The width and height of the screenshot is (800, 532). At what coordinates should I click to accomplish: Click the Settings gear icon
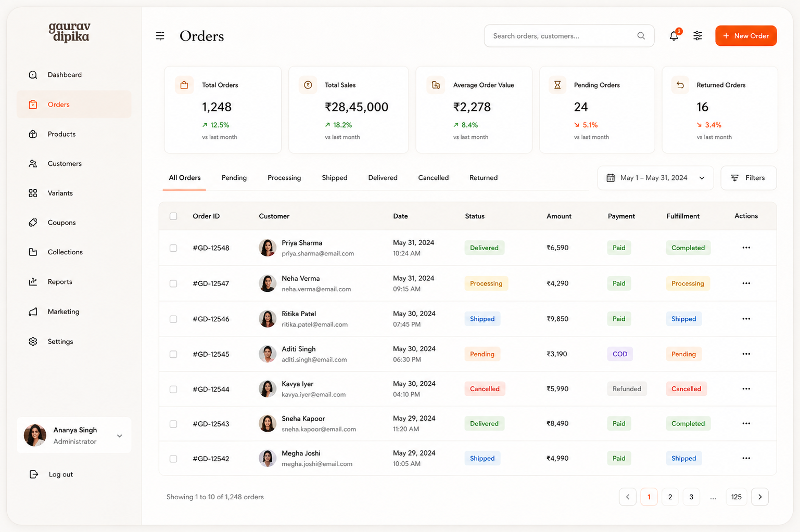tap(33, 342)
